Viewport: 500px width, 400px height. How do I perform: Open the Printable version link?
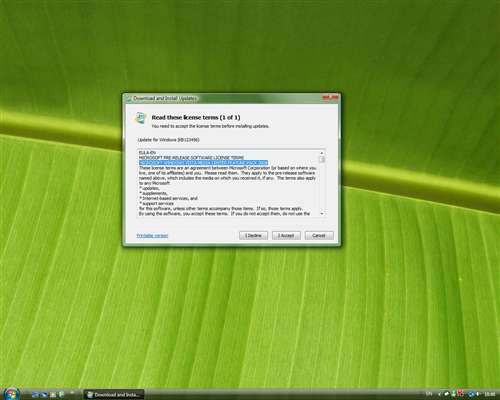pyautogui.click(x=152, y=236)
